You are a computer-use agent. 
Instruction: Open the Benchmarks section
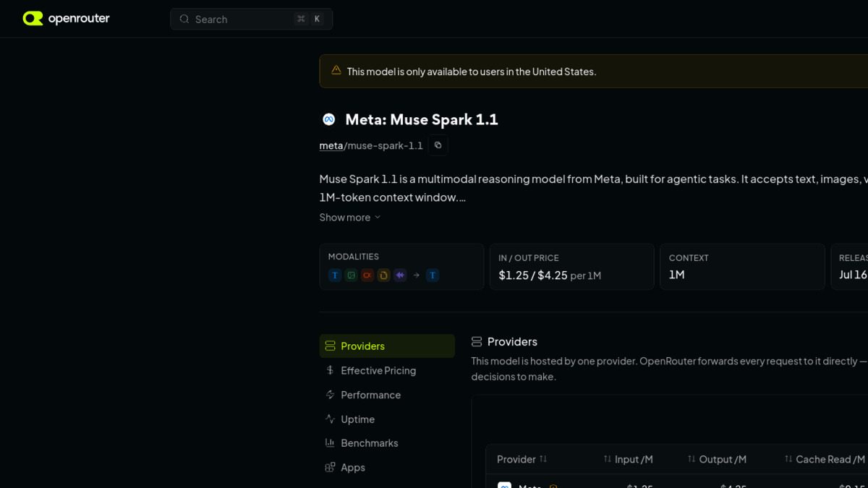387,442
